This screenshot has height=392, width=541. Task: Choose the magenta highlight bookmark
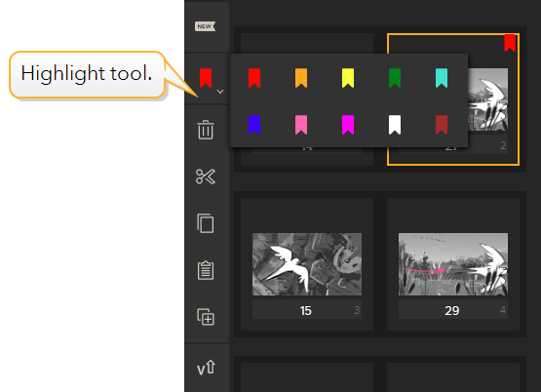[348, 125]
